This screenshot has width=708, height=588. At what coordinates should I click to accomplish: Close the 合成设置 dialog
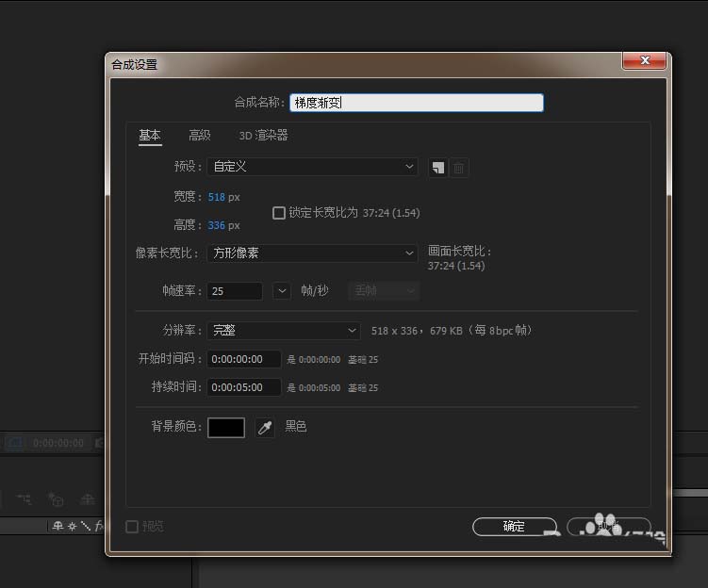pyautogui.click(x=644, y=60)
